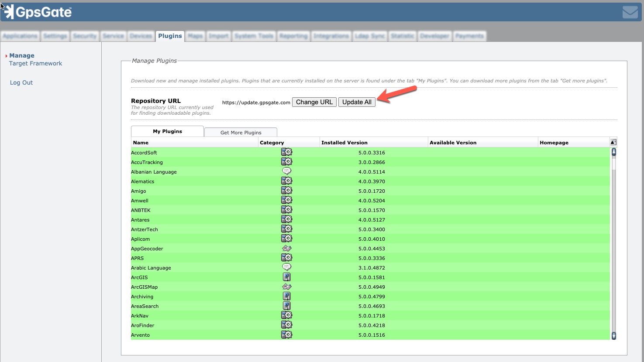Click the plugin list scrollbar track
Screen dimensions: 644x362
coord(613,244)
